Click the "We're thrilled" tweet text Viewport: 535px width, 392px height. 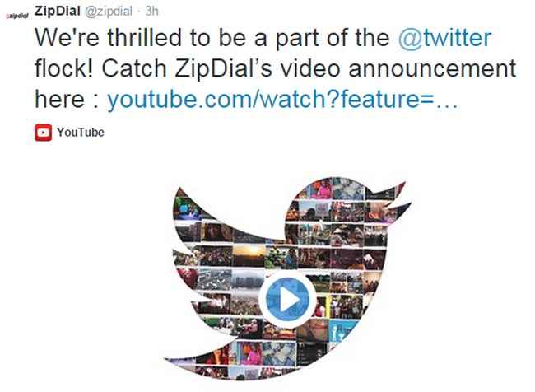108,37
